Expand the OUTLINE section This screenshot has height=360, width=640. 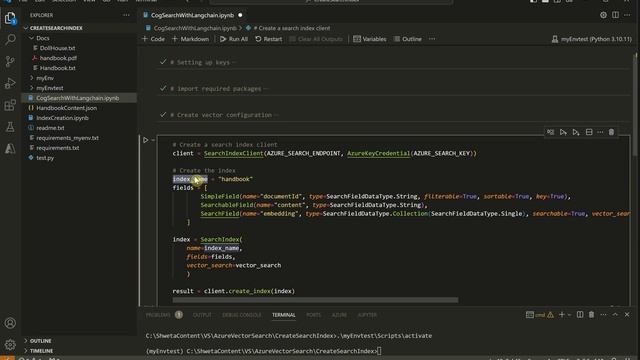tap(40, 341)
